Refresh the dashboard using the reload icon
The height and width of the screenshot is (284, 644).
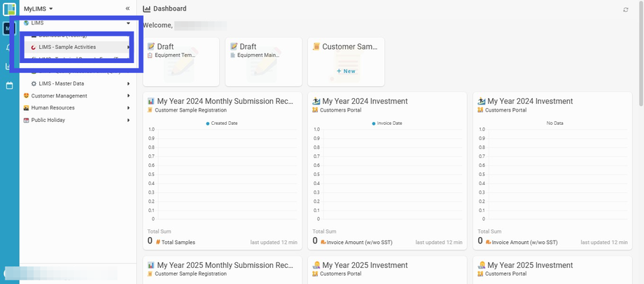[x=626, y=9]
